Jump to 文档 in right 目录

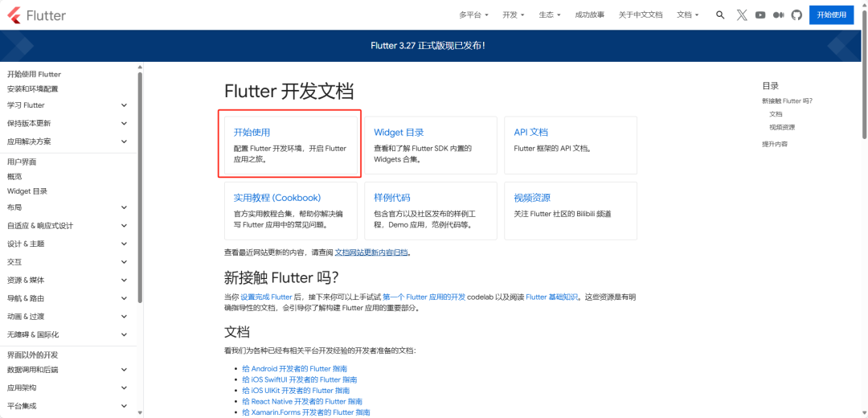776,114
